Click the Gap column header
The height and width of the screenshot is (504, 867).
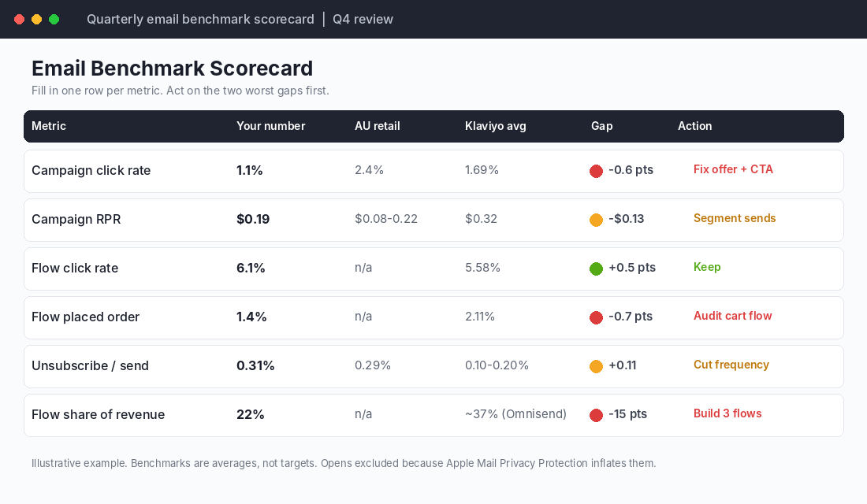pos(601,126)
